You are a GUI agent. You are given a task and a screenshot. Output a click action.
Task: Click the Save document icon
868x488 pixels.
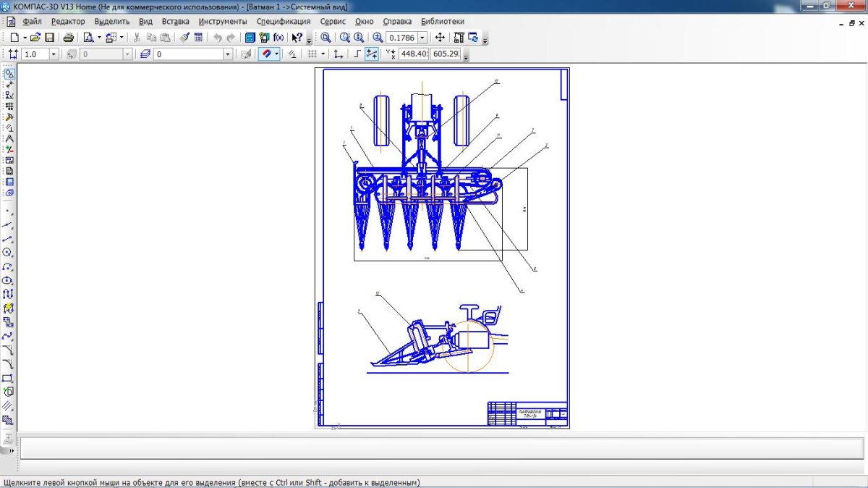(x=50, y=38)
